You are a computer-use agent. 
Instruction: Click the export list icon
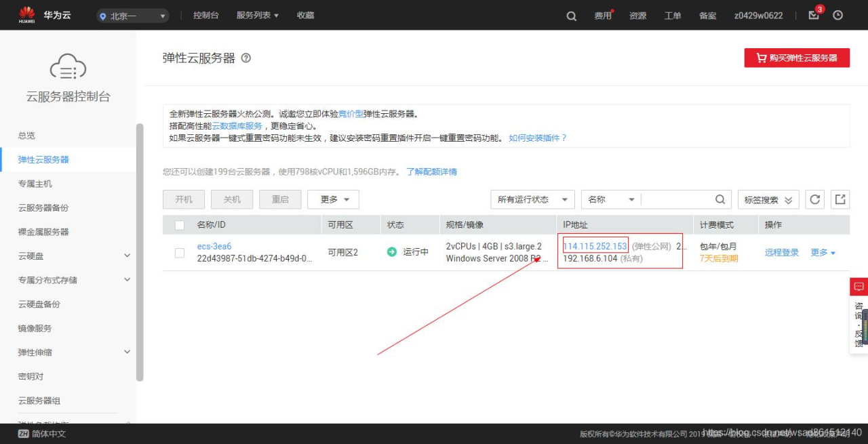[x=840, y=199]
